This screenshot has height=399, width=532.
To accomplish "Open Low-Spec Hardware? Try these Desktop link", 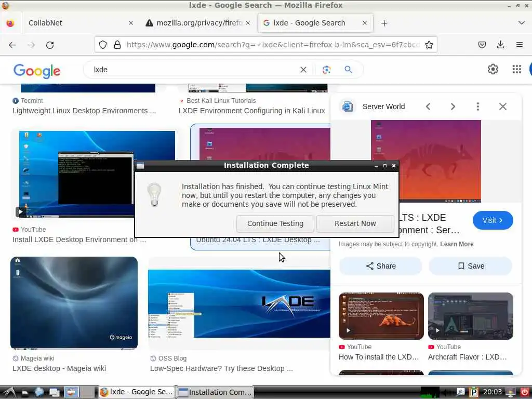I will [221, 368].
